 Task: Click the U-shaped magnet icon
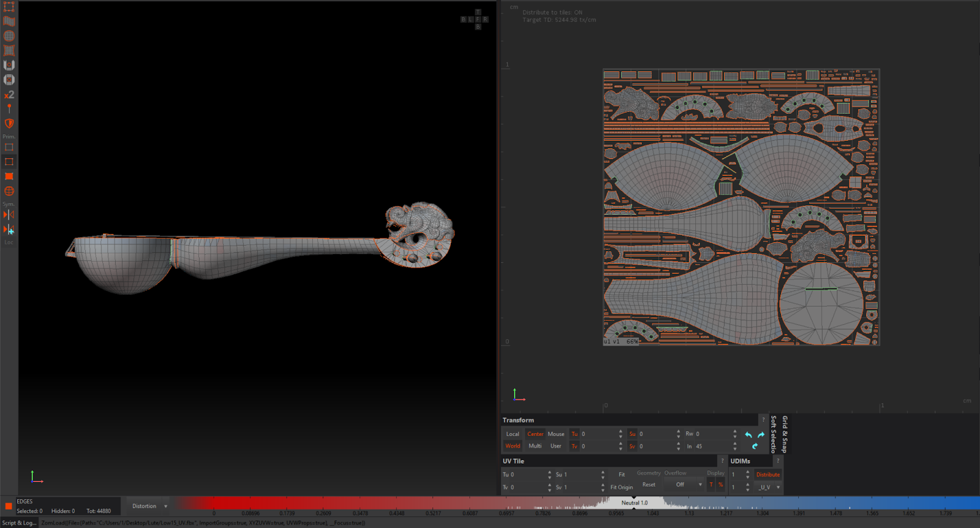(9, 65)
